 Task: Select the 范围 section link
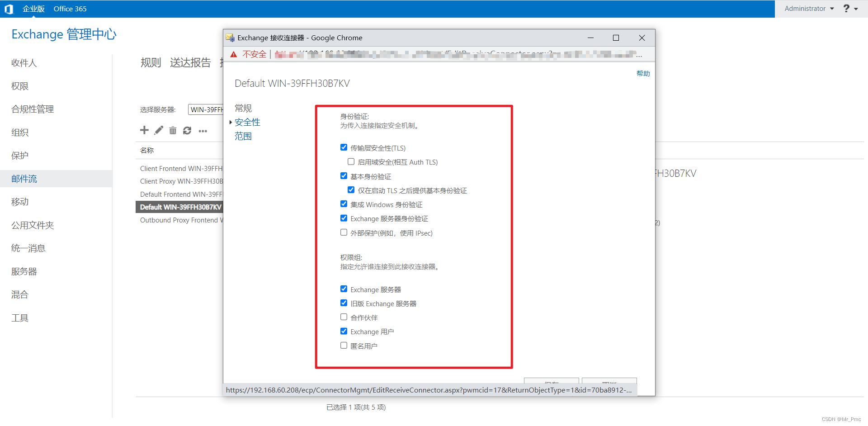(243, 136)
